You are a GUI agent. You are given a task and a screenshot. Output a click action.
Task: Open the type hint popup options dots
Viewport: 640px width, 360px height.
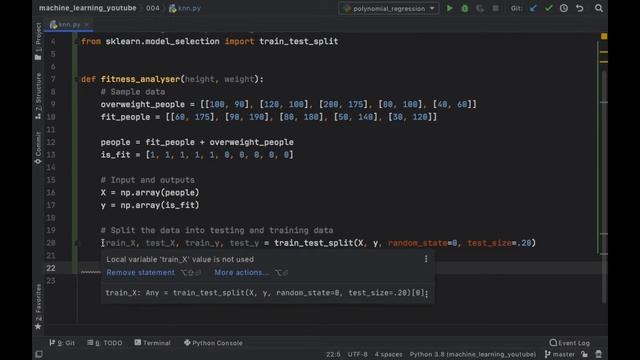click(x=427, y=293)
